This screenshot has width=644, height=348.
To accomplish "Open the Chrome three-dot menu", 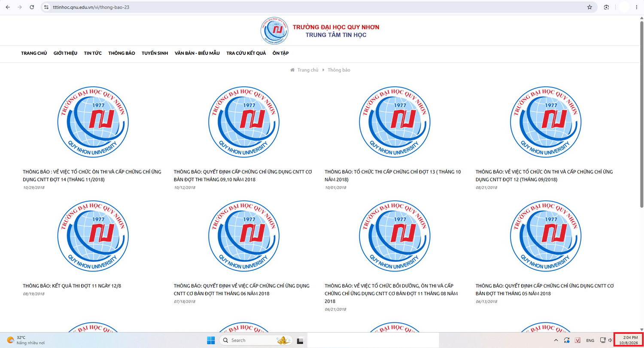I will [636, 7].
